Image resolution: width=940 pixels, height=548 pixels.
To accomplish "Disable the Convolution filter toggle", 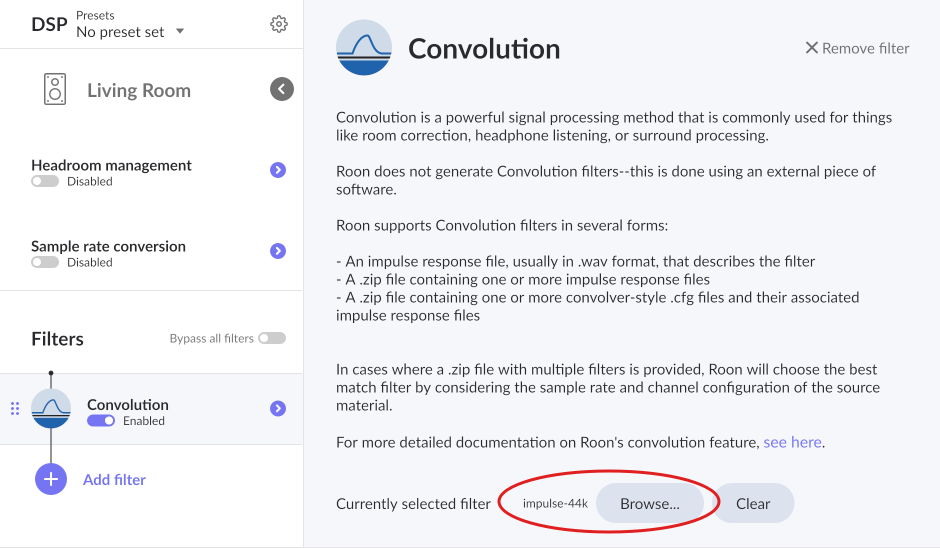I will (x=101, y=421).
